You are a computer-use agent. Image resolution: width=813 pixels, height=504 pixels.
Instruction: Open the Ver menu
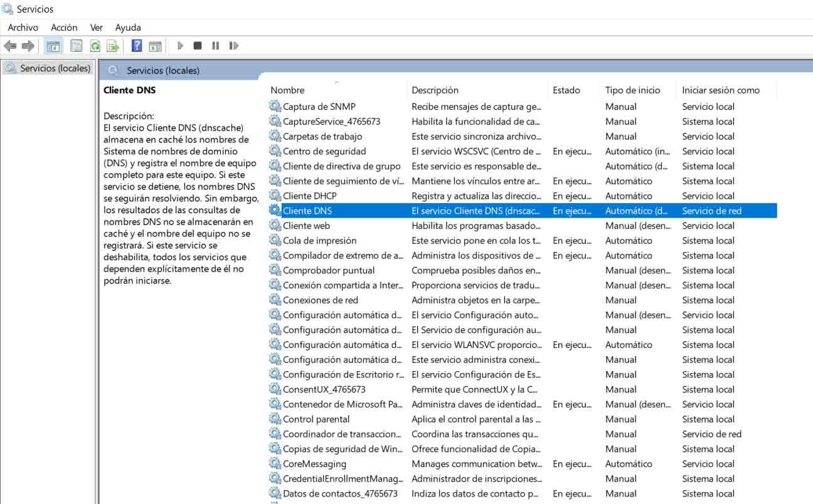click(x=97, y=28)
